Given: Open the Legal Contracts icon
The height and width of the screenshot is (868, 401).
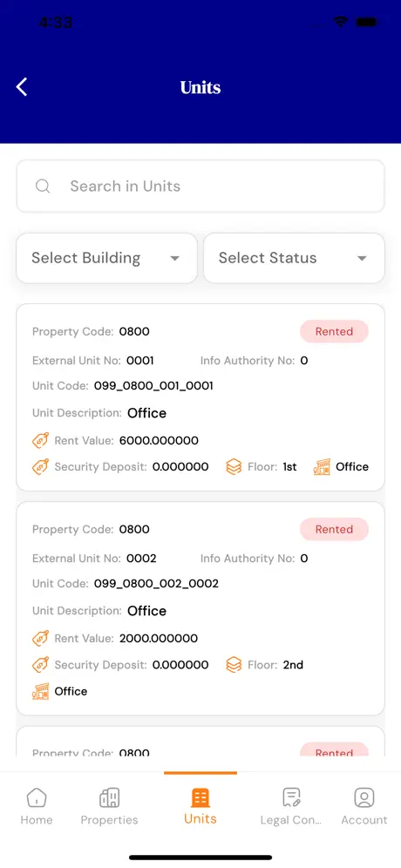Looking at the screenshot, I should [x=291, y=797].
